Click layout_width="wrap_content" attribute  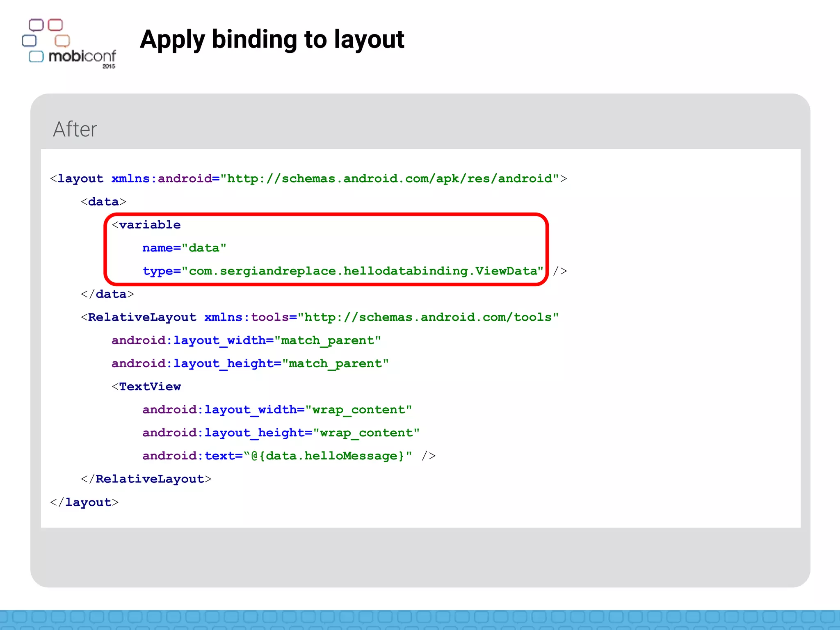pos(277,410)
